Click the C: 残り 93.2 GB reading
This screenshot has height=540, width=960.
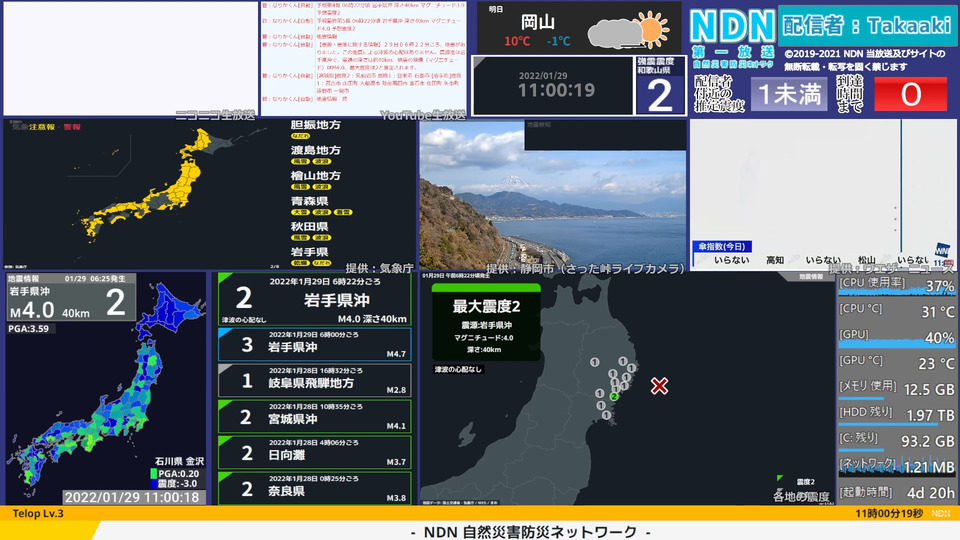tap(896, 441)
